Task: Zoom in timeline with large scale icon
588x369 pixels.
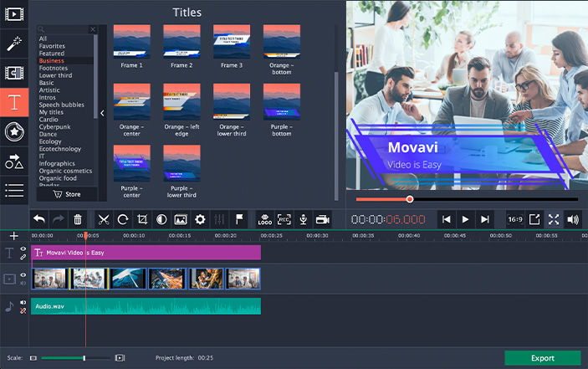Action: click(x=120, y=358)
